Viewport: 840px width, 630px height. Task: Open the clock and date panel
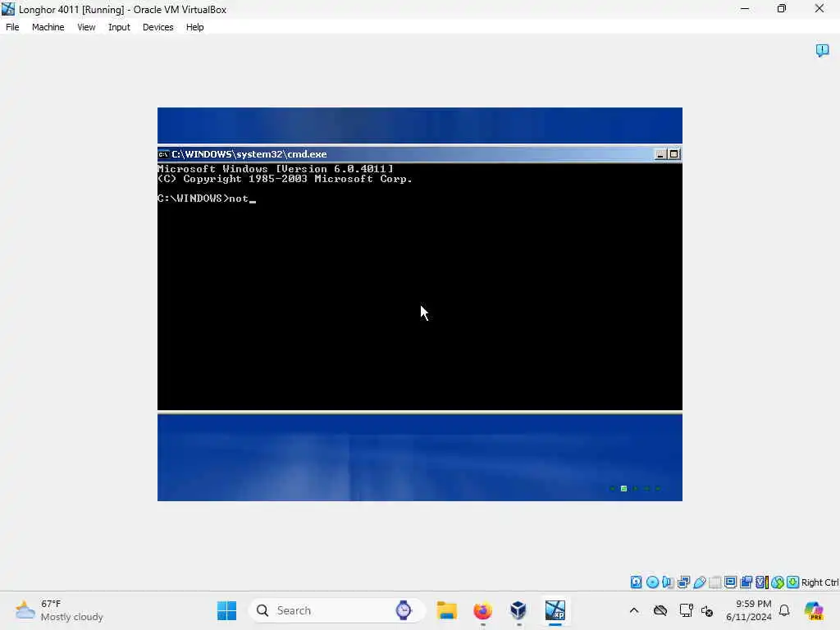tap(749, 610)
